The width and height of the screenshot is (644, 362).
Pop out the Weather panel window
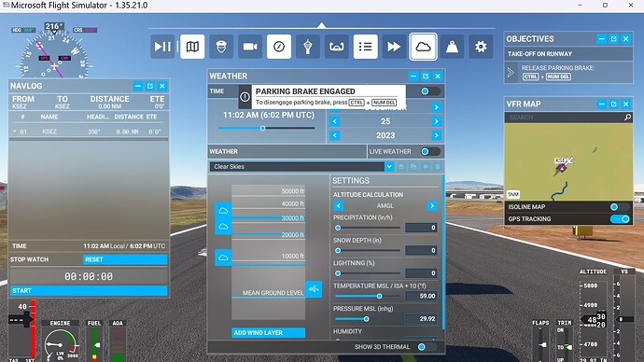tap(426, 76)
